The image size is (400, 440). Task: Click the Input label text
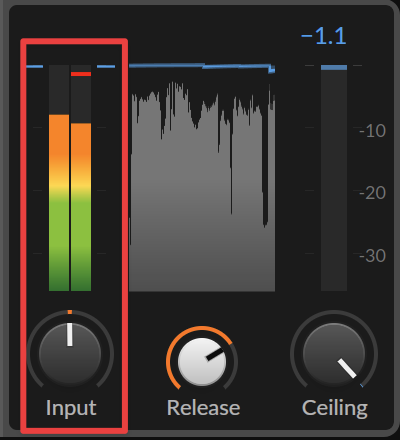tap(71, 408)
